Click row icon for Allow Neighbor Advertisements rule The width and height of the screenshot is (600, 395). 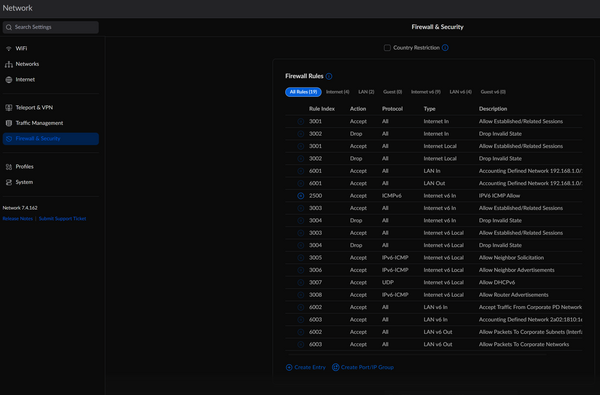(301, 270)
